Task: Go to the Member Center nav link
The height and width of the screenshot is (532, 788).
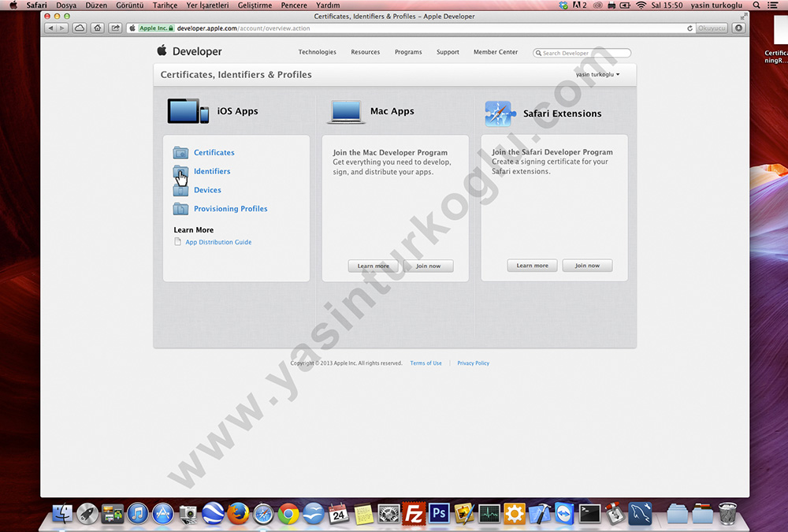Action: point(496,52)
